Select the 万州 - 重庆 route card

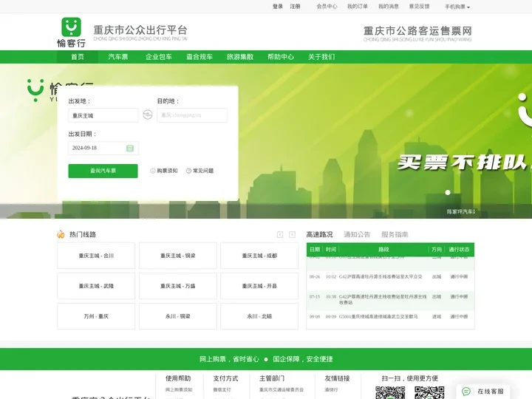pos(96,316)
